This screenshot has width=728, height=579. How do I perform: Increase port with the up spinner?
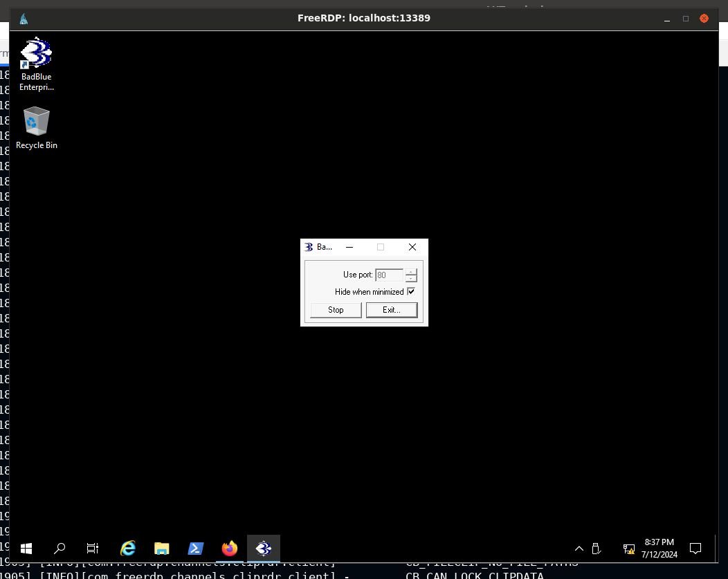click(411, 272)
